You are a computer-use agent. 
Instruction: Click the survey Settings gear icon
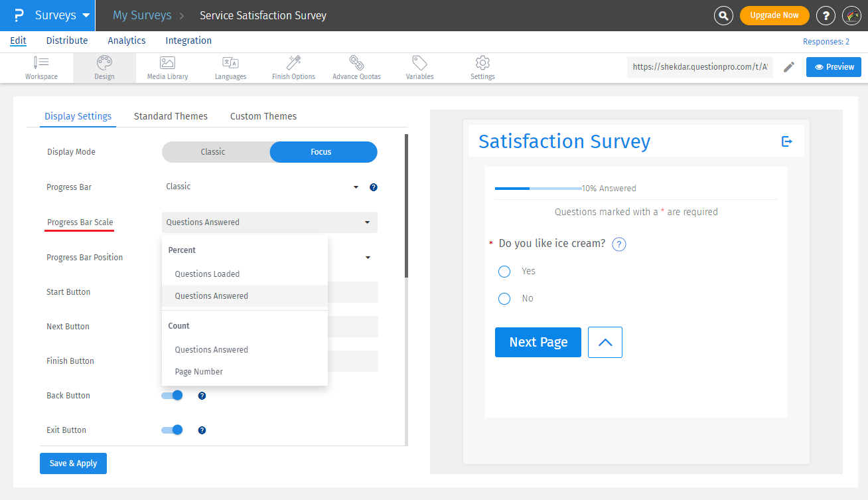[x=482, y=67]
